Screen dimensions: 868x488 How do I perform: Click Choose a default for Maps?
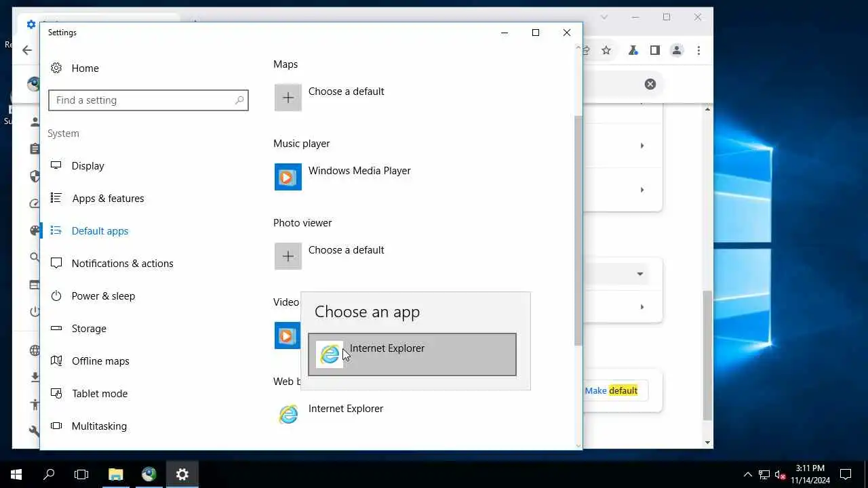346,91
